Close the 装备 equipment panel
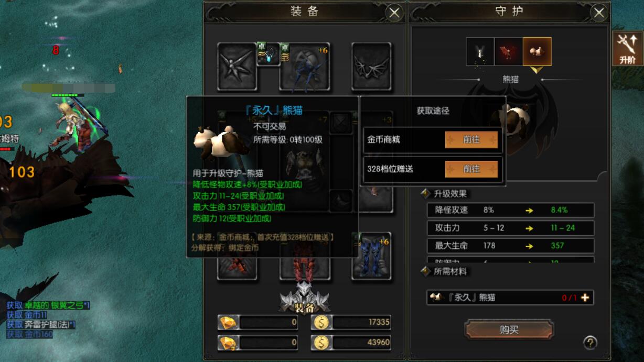The height and width of the screenshot is (362, 644). point(394,13)
